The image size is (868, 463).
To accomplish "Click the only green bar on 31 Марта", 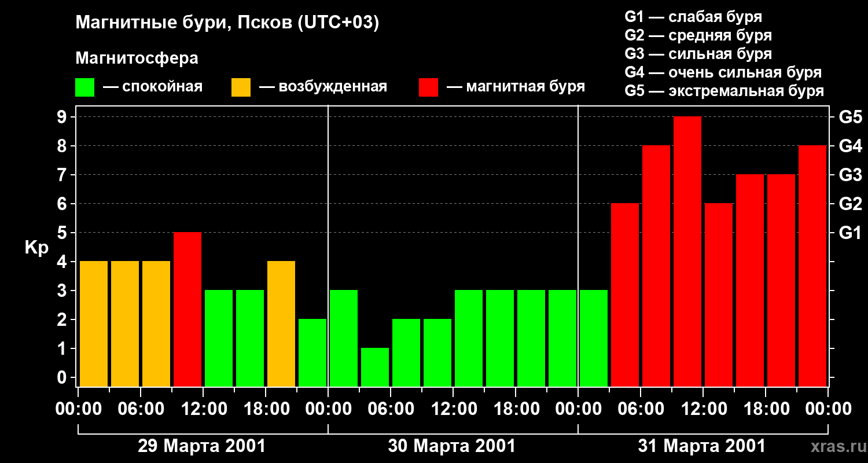I will (594, 338).
